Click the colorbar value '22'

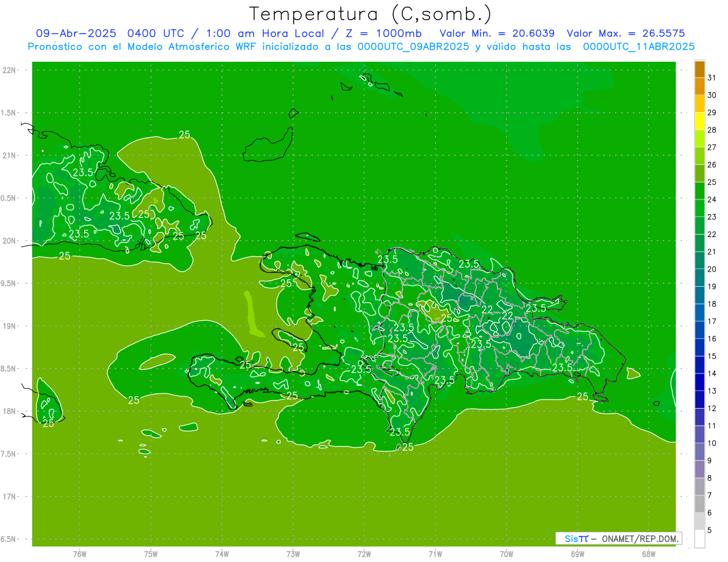pos(712,235)
